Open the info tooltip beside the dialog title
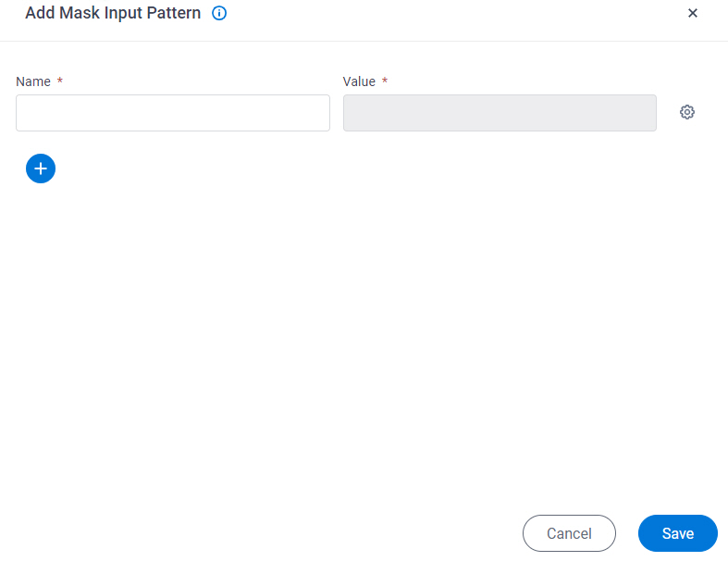Image resolution: width=728 pixels, height=574 pixels. [219, 13]
